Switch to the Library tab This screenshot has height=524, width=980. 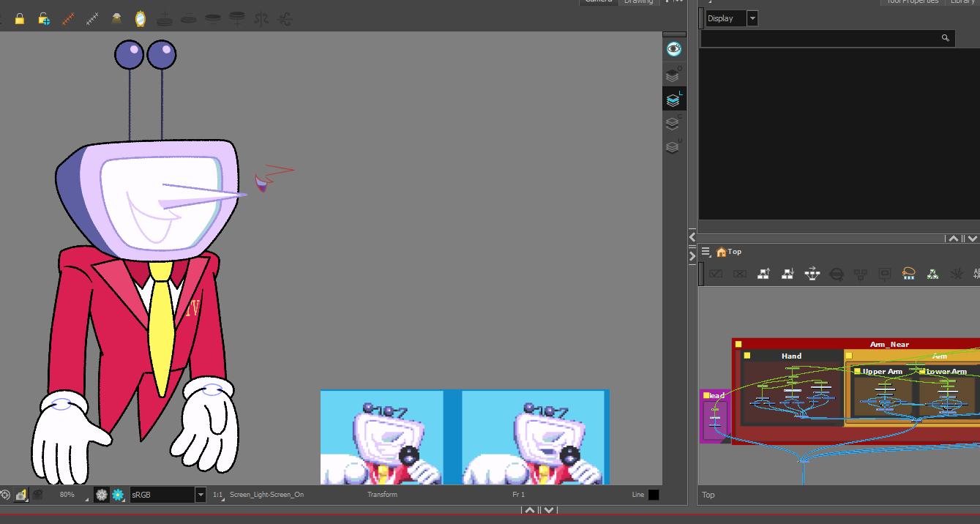pyautogui.click(x=962, y=1)
